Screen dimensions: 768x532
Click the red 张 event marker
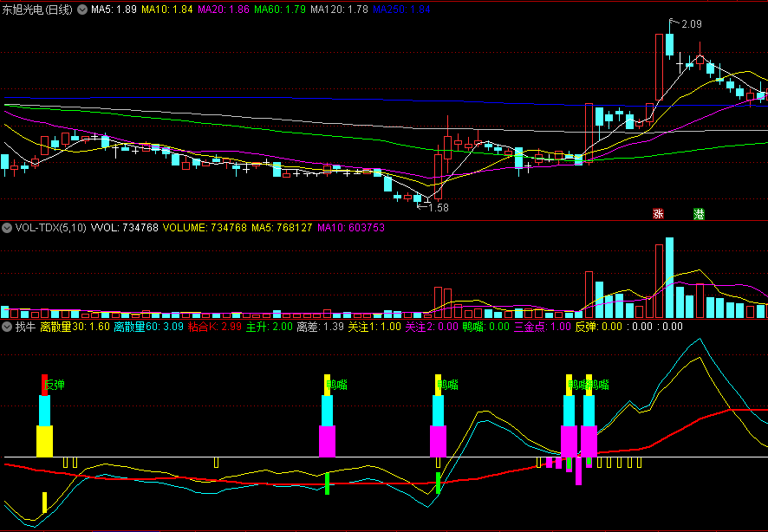pyautogui.click(x=658, y=213)
